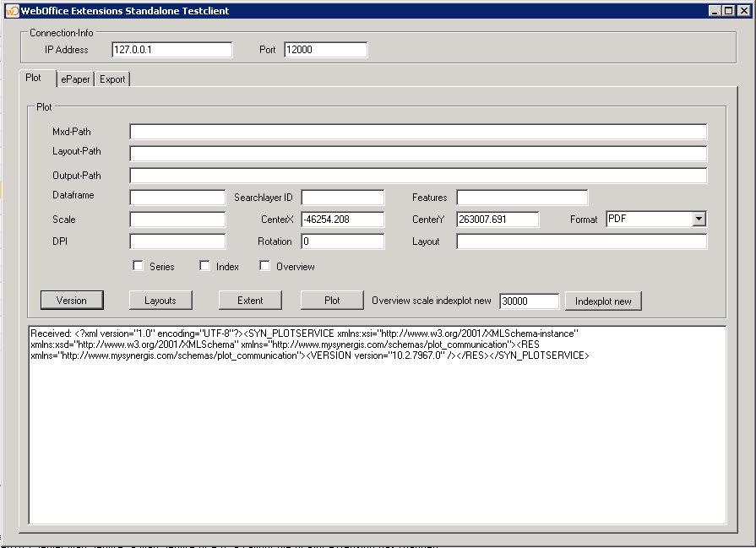Click the Overview scale indexplot new field
The width and height of the screenshot is (756, 548).
(529, 301)
